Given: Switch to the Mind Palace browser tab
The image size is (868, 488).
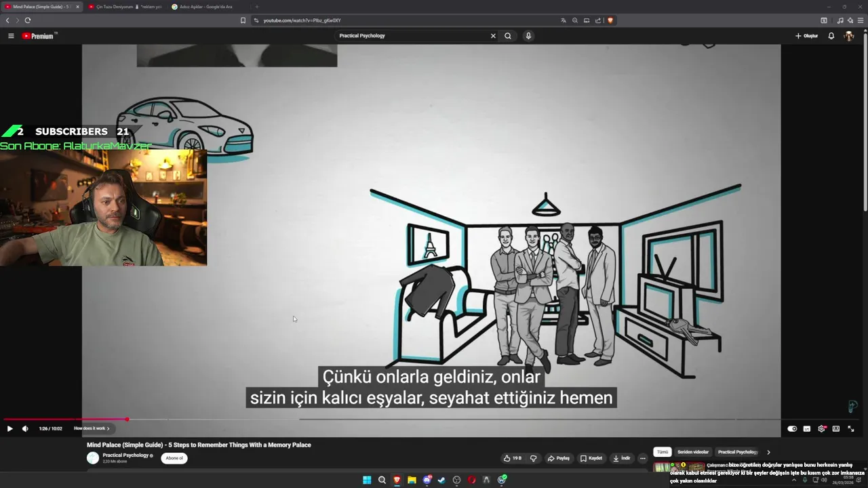Looking at the screenshot, I should coord(41,7).
